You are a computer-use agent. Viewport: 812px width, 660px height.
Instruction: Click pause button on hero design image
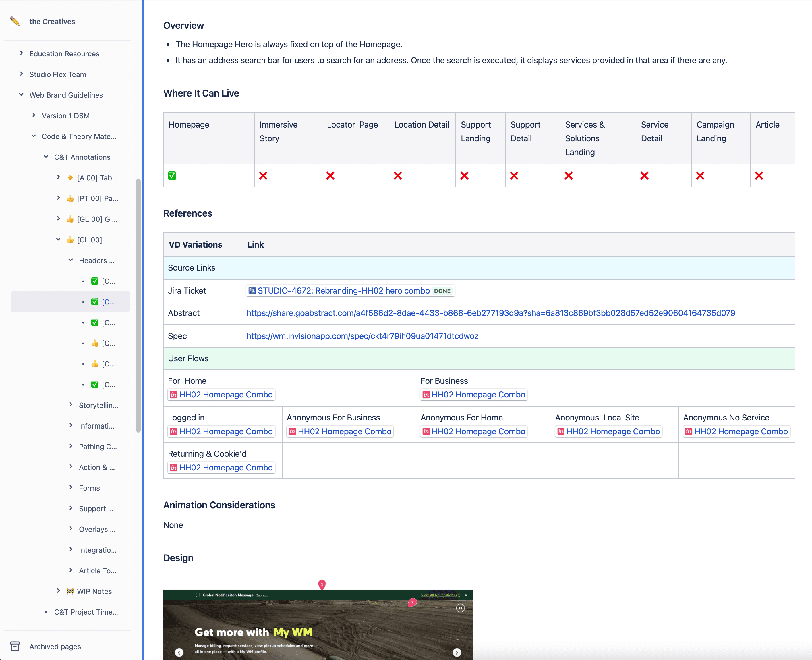click(460, 608)
